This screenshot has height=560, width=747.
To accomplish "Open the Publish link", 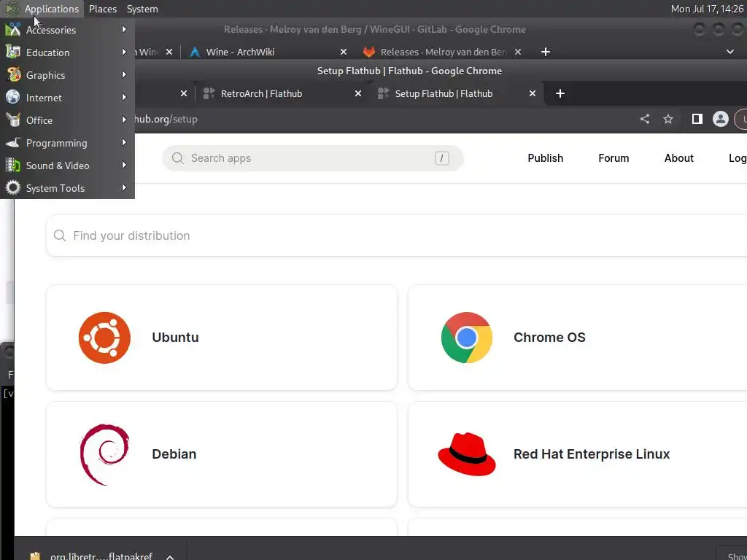I will tap(545, 158).
